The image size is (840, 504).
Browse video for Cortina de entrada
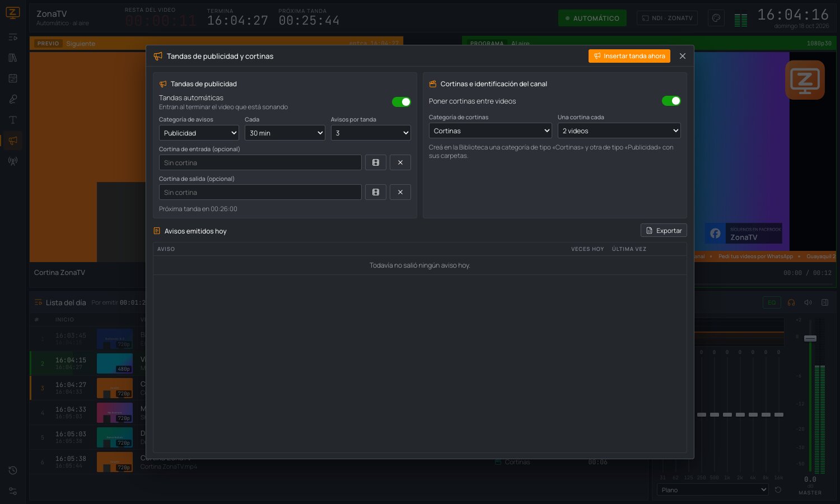pyautogui.click(x=376, y=162)
